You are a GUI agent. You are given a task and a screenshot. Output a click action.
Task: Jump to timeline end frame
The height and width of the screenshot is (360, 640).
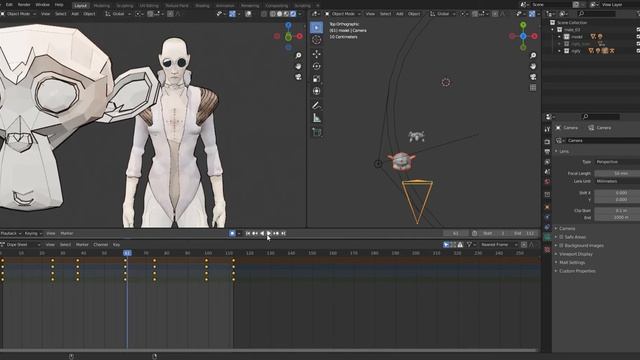283,233
